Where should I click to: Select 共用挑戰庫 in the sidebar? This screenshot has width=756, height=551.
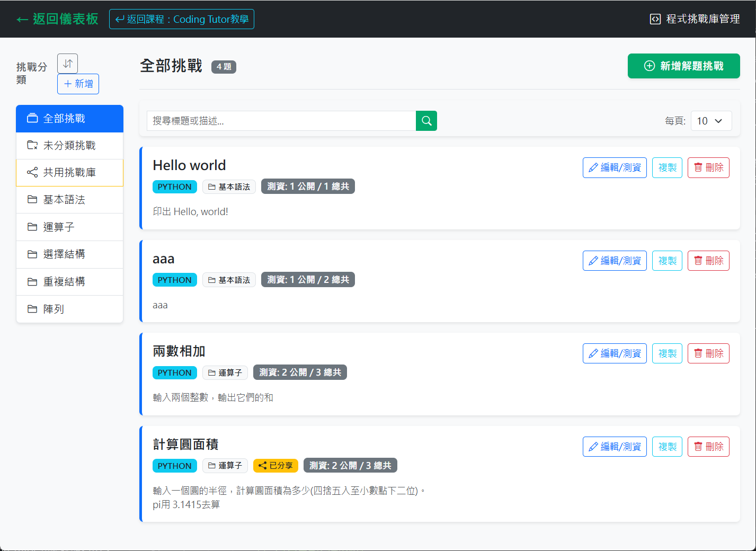(x=69, y=173)
